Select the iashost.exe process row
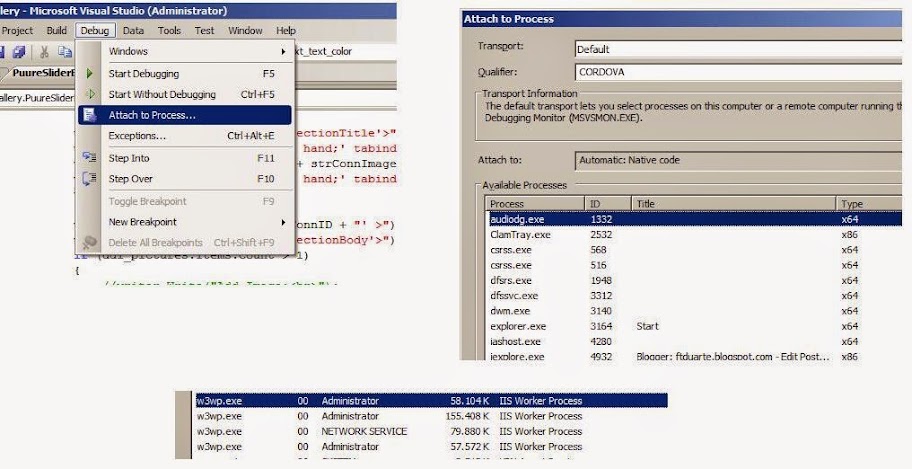The width and height of the screenshot is (912, 469). pyautogui.click(x=694, y=341)
